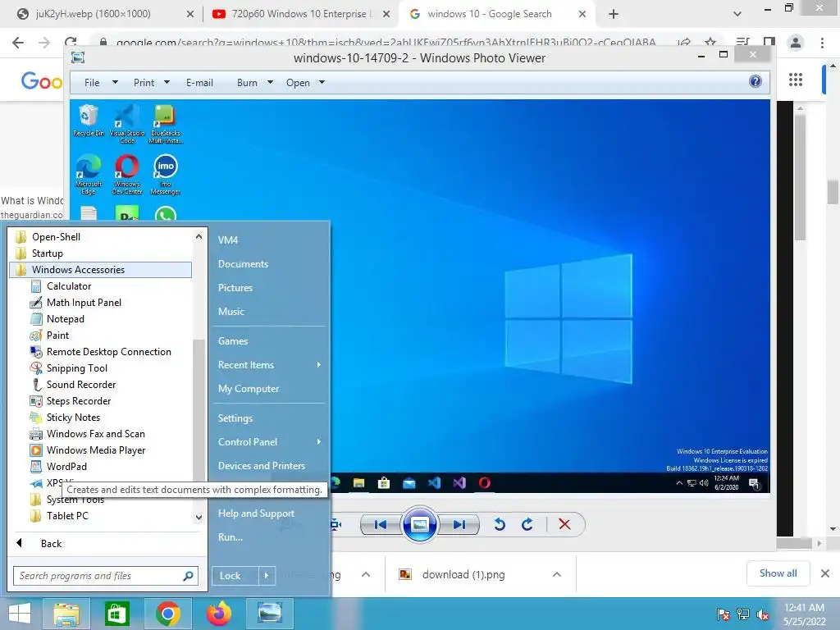Open Firefox from the taskbar
The width and height of the screenshot is (840, 630).
tap(218, 614)
